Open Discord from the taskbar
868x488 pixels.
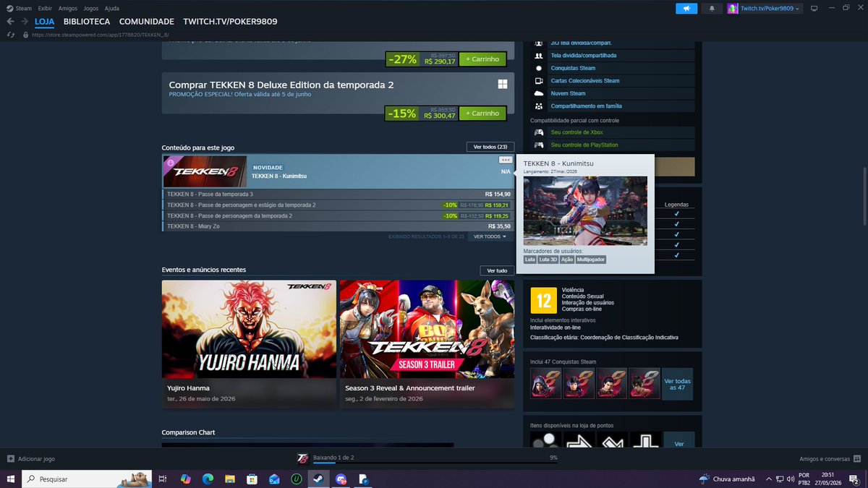(x=341, y=479)
